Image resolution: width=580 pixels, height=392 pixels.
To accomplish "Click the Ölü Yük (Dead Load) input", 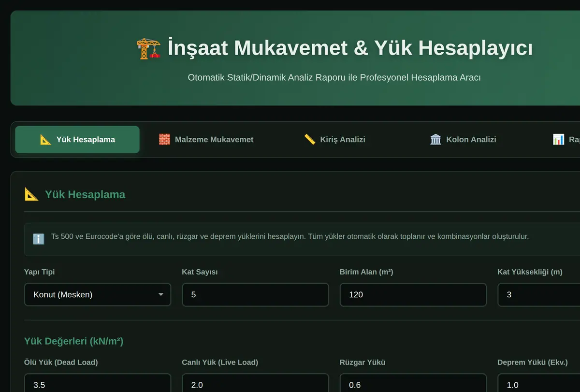I will 98,383.
